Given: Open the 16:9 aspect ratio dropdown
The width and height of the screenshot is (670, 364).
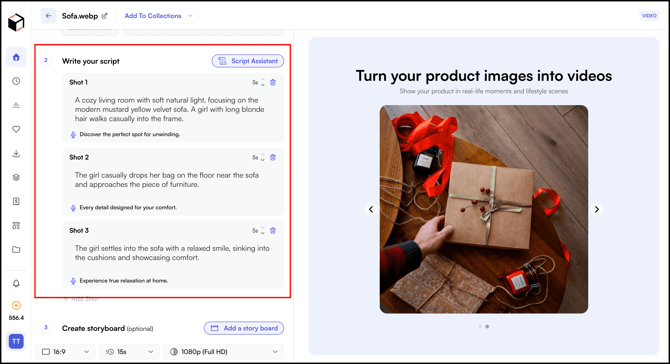Looking at the screenshot, I should pos(65,352).
